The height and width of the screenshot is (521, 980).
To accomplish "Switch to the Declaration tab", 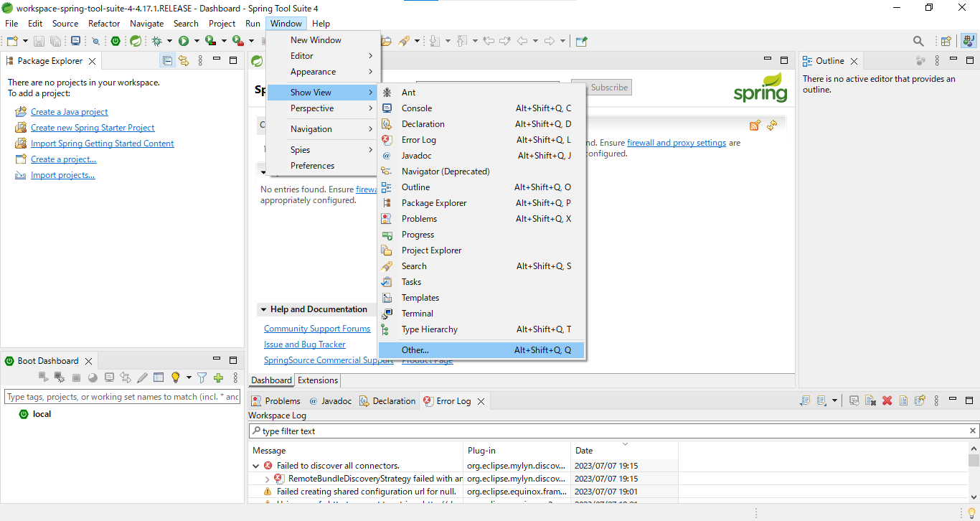I will pos(387,401).
